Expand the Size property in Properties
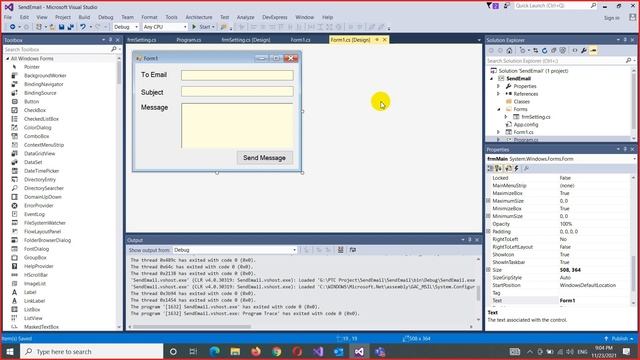The height and width of the screenshot is (360, 640). coord(488,270)
